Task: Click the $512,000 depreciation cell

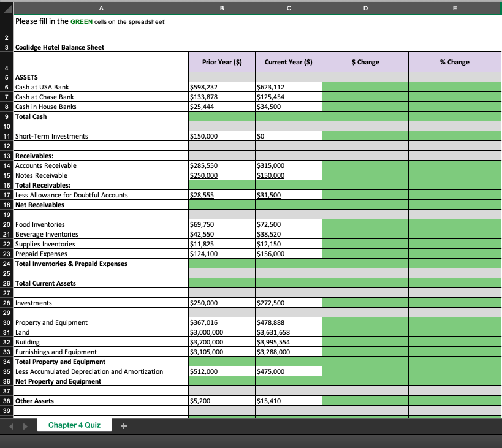Action: tap(222, 371)
